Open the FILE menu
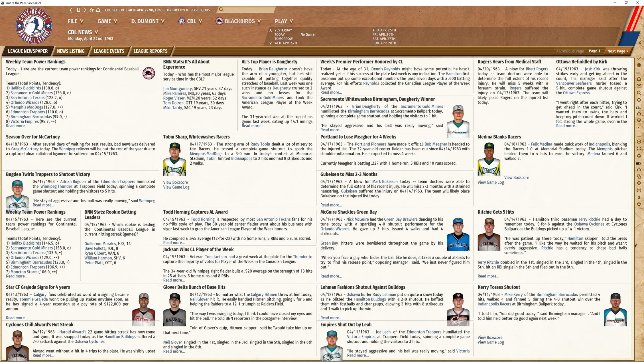 tap(76, 21)
